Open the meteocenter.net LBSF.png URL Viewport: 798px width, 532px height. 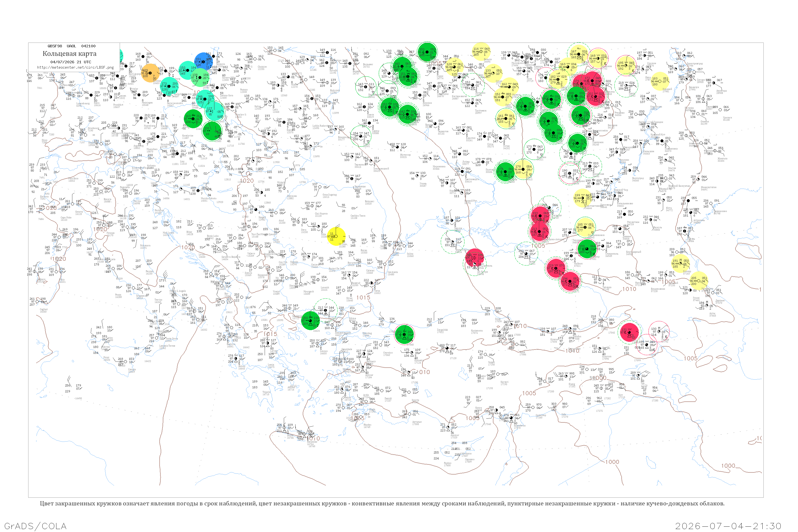75,68
